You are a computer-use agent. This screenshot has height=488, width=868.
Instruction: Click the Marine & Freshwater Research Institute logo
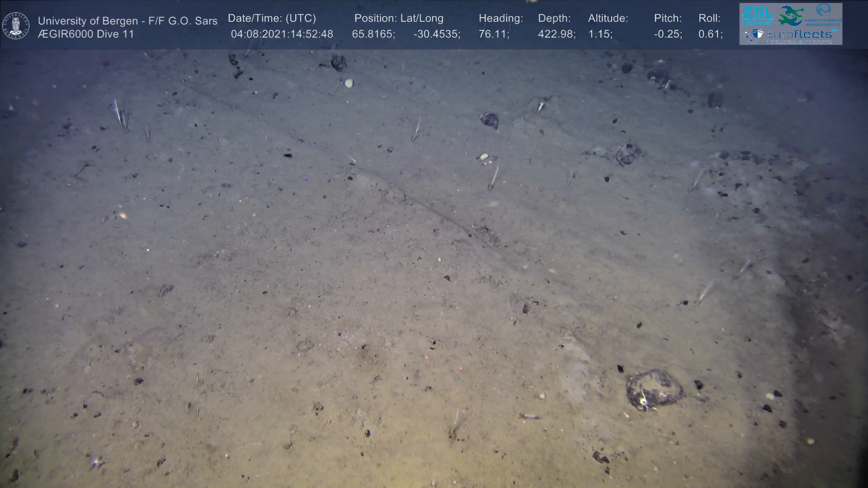(823, 15)
